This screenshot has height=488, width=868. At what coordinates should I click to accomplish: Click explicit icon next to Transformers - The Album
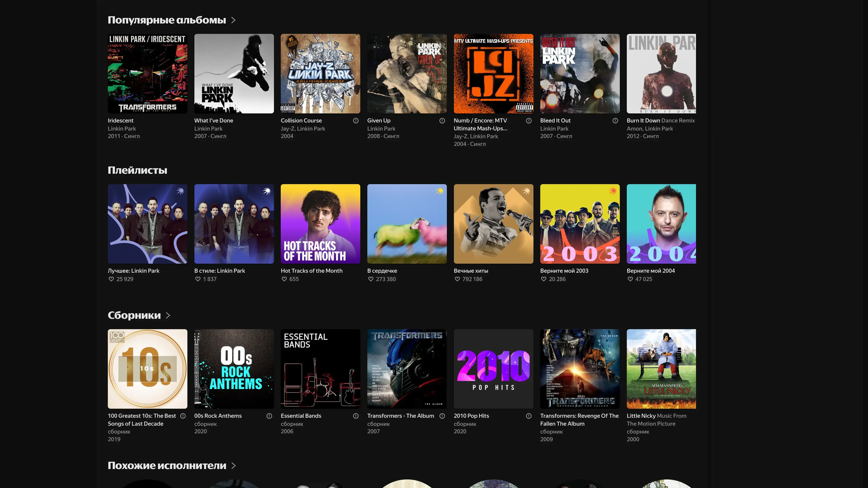pyautogui.click(x=442, y=416)
